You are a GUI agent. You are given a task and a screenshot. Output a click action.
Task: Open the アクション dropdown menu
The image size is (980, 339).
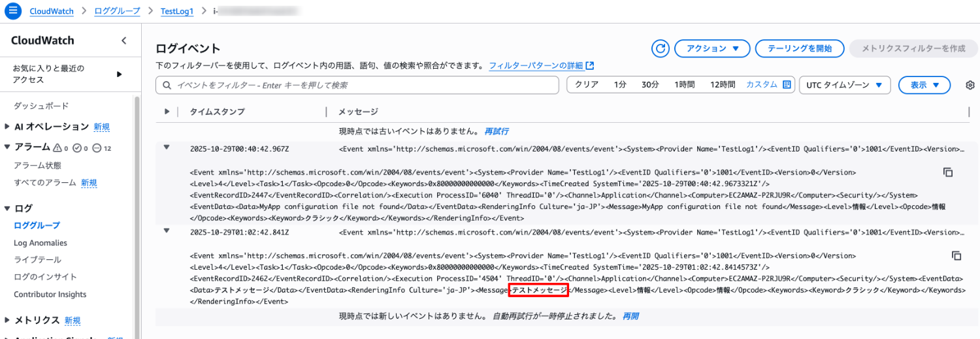pyautogui.click(x=712, y=48)
